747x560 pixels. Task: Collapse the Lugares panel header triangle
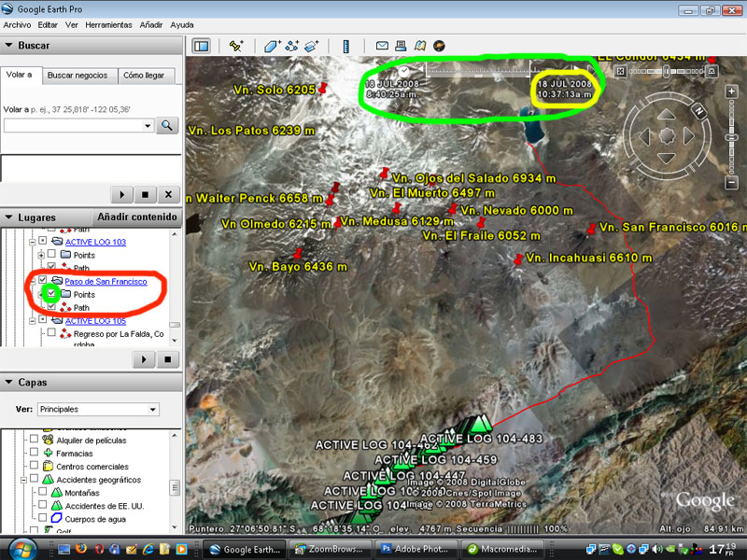(8, 217)
